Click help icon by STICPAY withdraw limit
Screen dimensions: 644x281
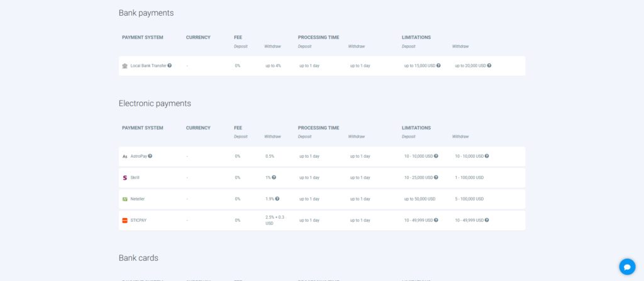[487, 220]
